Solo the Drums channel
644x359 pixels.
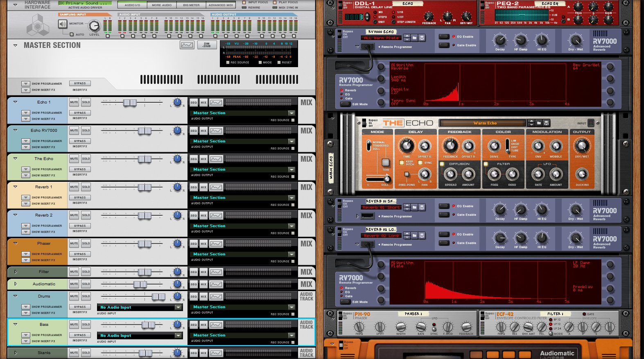click(x=86, y=296)
